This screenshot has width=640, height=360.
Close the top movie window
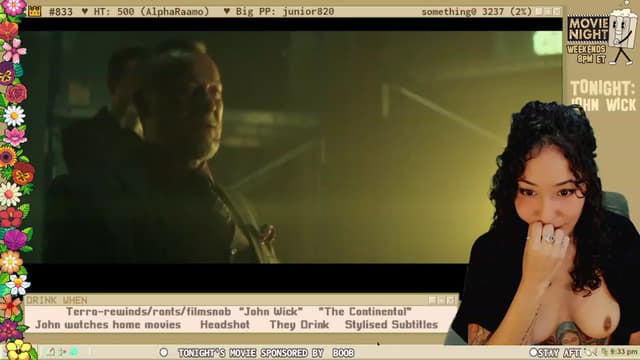[557, 12]
